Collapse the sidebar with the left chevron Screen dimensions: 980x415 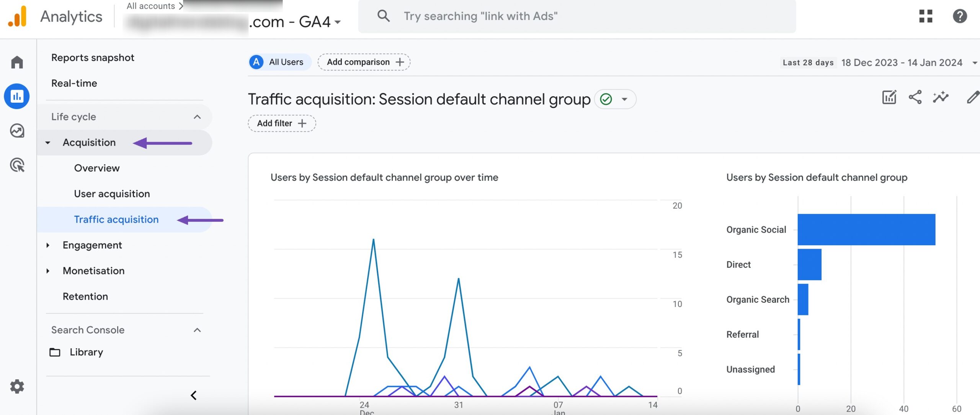click(194, 395)
